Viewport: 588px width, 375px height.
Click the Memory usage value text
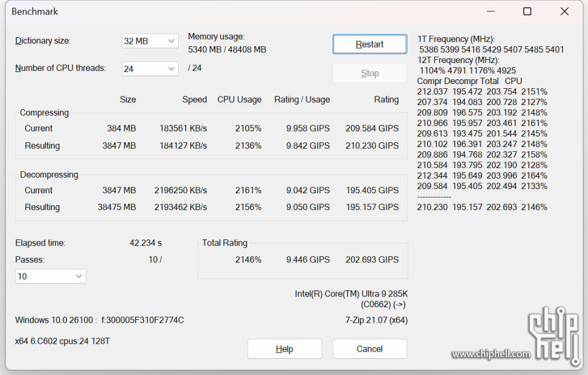click(x=227, y=50)
